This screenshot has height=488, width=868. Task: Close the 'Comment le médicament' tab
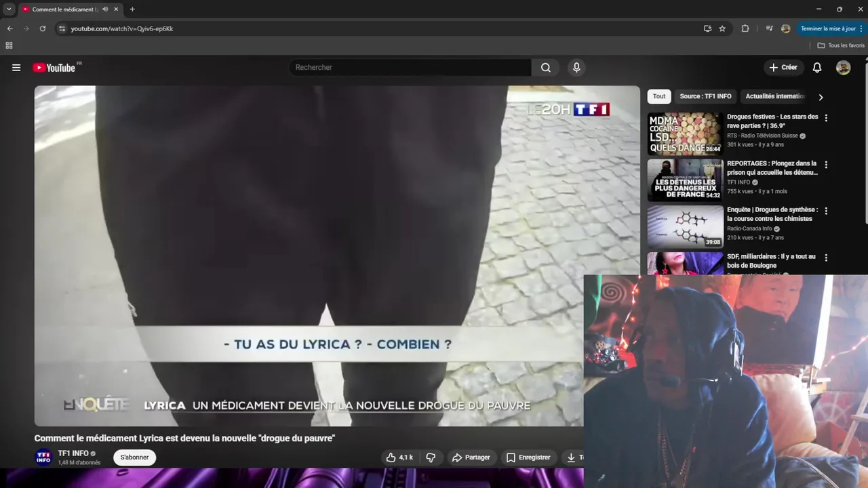point(116,9)
